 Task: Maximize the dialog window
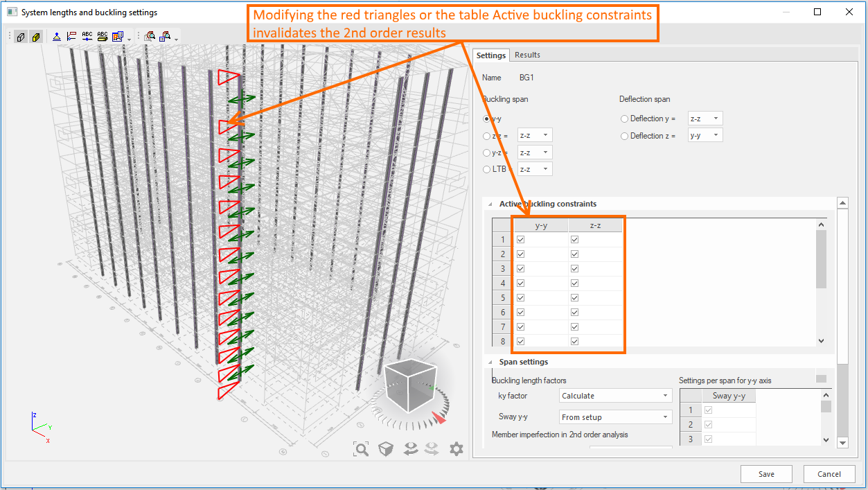click(817, 12)
